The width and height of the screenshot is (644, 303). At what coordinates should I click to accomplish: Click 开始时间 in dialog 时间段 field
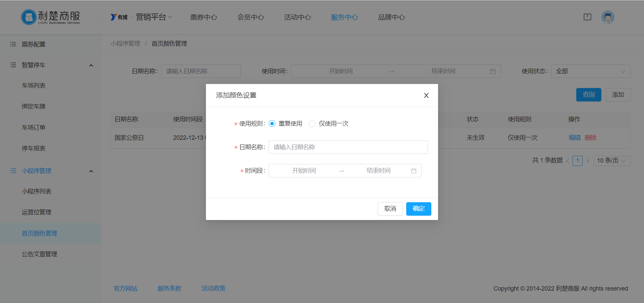point(304,171)
